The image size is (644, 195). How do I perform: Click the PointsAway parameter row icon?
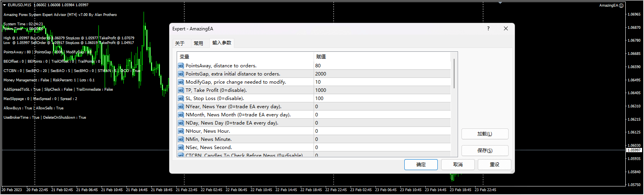(x=181, y=66)
